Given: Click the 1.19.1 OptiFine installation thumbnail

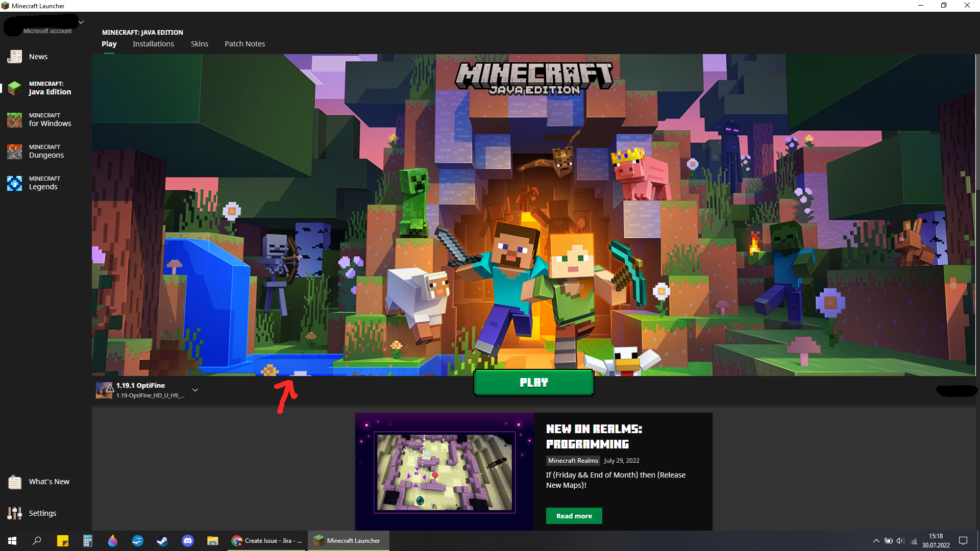Looking at the screenshot, I should 104,390.
